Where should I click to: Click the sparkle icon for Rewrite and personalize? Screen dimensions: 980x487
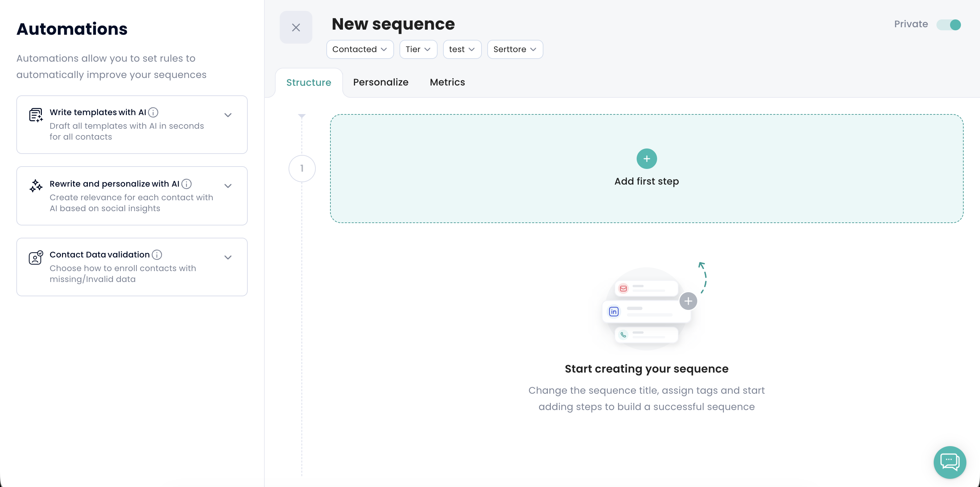[x=36, y=186]
